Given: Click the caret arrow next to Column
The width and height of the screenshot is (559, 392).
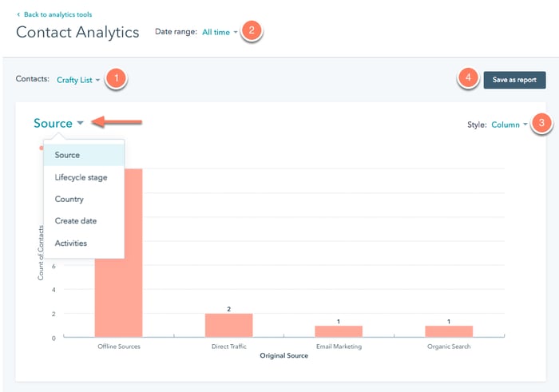Looking at the screenshot, I should [x=525, y=125].
